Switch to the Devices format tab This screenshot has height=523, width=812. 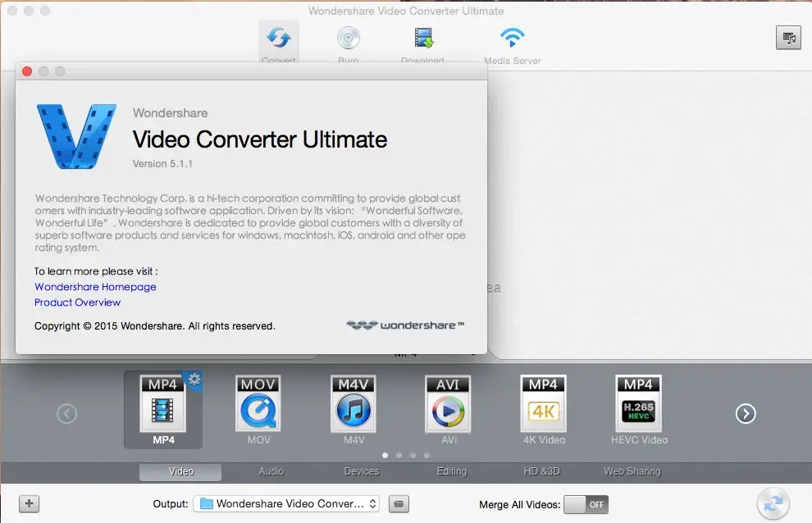(x=362, y=471)
